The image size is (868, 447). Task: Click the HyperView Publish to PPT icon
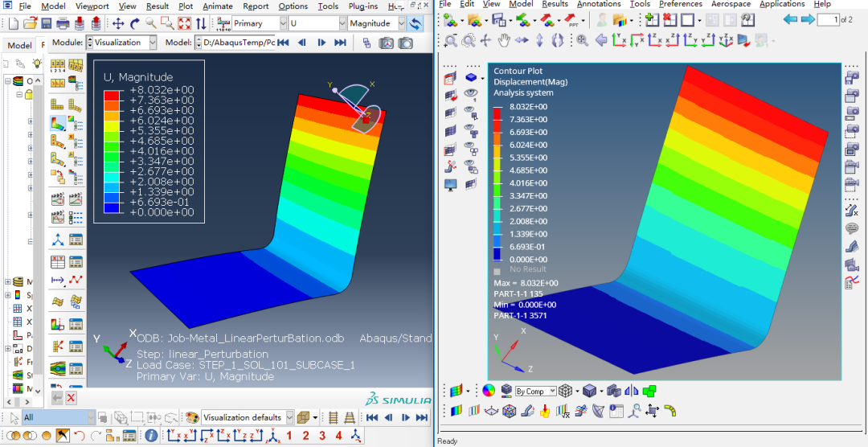(572, 21)
